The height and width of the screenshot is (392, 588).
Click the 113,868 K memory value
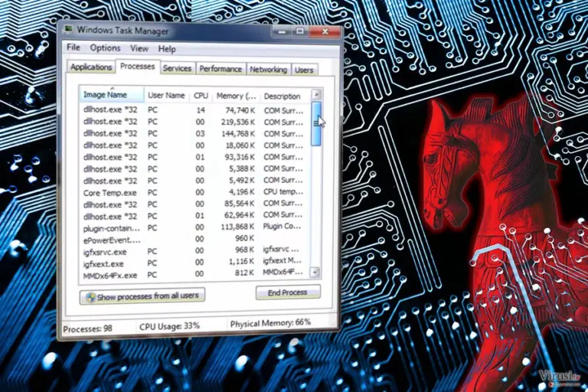(x=238, y=227)
